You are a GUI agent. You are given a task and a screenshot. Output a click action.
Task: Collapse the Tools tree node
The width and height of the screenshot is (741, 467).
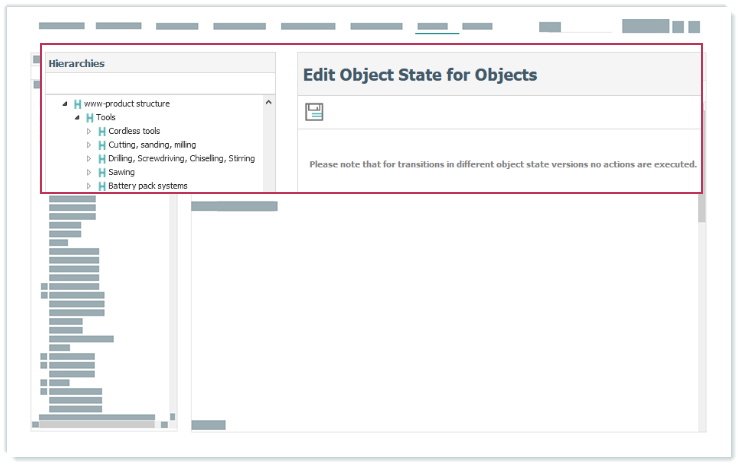click(x=76, y=118)
